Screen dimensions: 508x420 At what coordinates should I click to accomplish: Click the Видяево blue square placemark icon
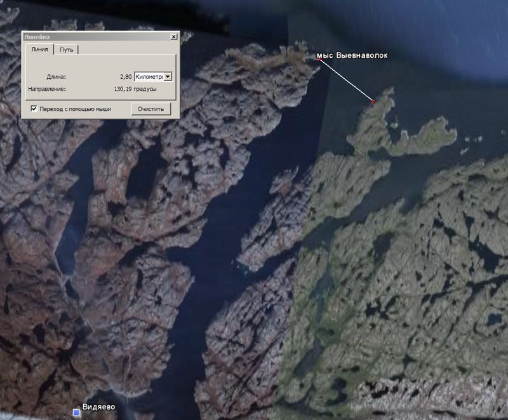tap(77, 412)
